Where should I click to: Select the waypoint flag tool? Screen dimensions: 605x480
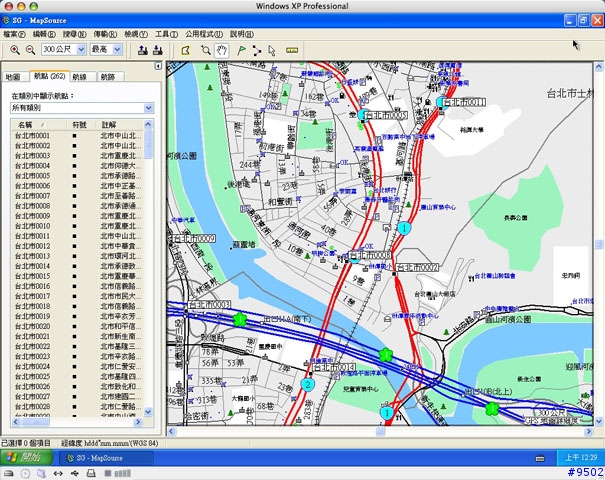pos(241,50)
